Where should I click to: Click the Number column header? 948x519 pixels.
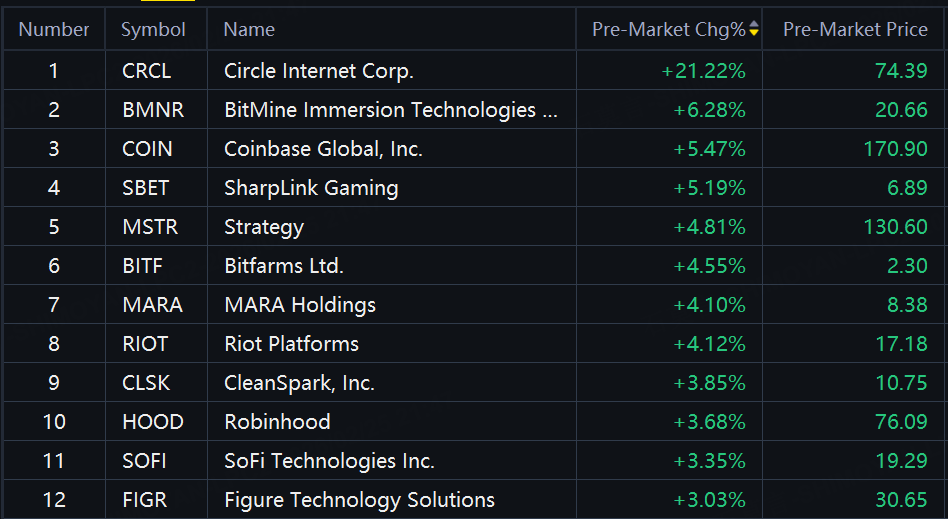[x=54, y=29]
